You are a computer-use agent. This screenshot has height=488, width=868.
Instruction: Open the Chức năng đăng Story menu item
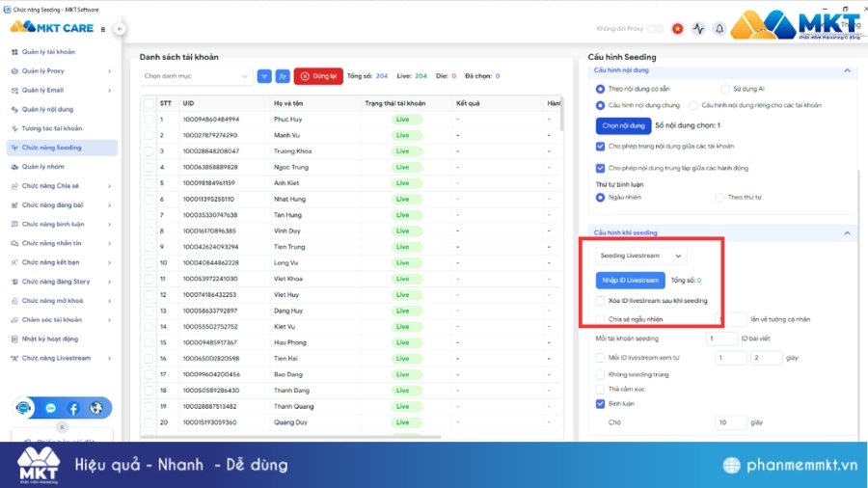(x=62, y=282)
